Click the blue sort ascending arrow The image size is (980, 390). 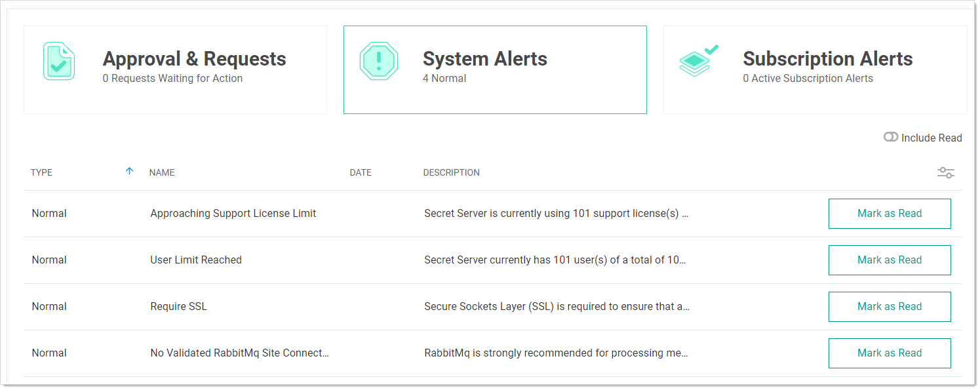(x=129, y=171)
